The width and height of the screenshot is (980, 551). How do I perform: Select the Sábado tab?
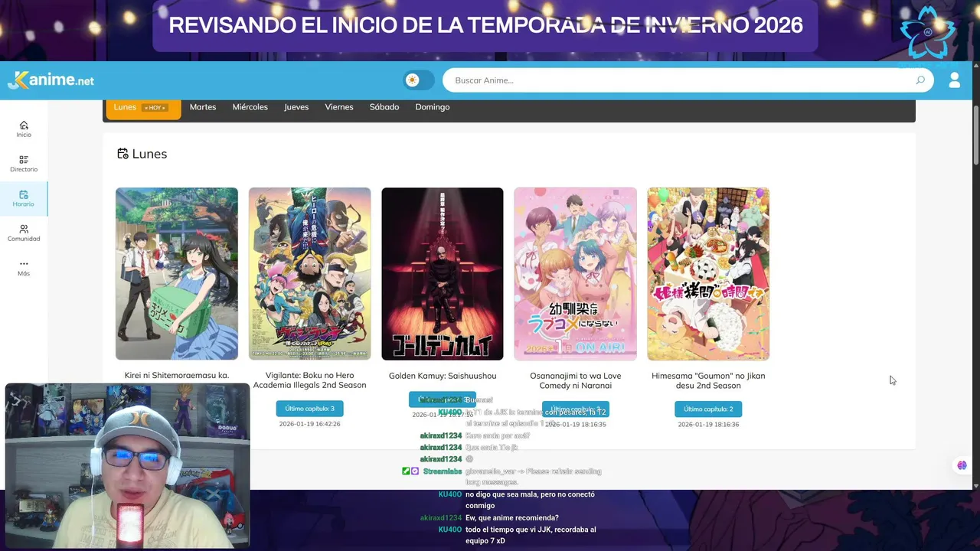click(x=384, y=107)
